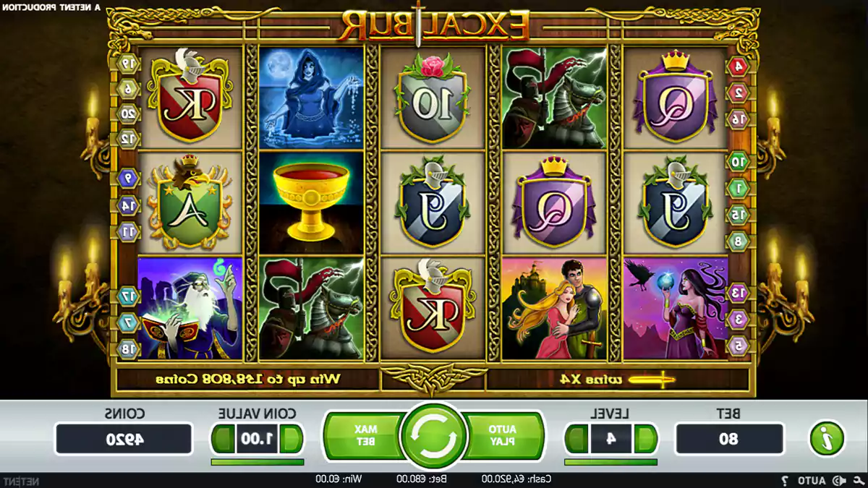Open the green info 'i' paytable button
The height and width of the screenshot is (488, 868).
click(827, 438)
